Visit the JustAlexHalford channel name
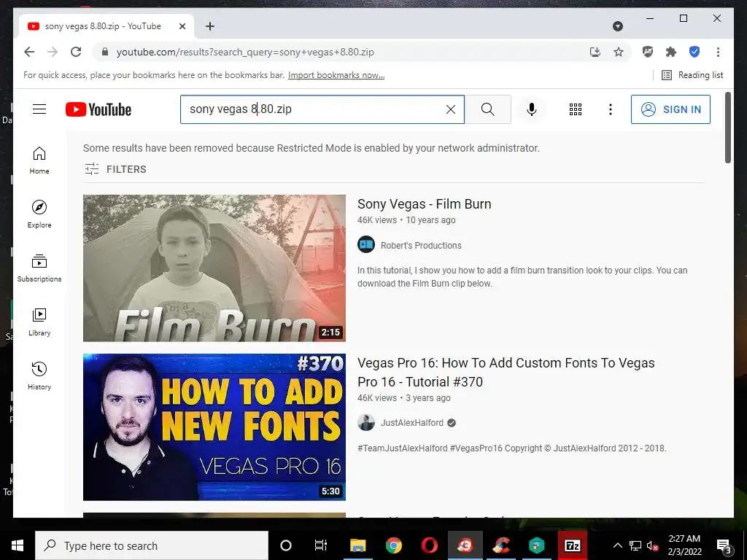747x560 pixels. click(411, 423)
